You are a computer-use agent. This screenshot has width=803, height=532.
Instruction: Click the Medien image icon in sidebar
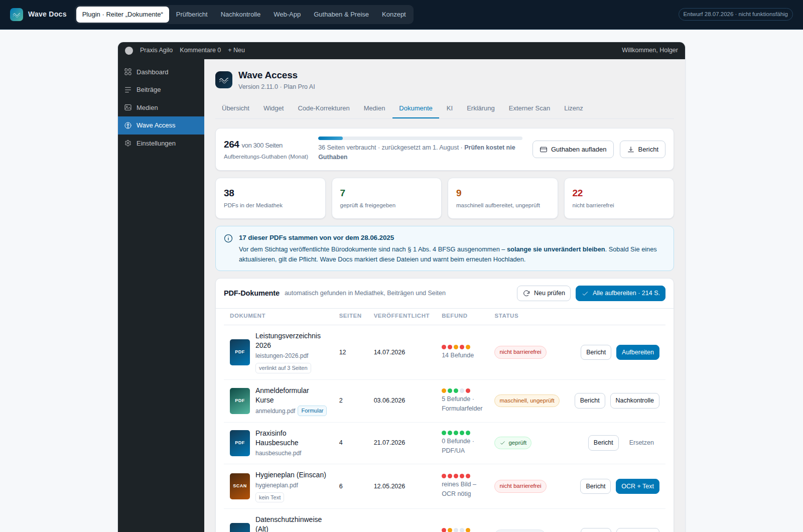click(x=128, y=107)
